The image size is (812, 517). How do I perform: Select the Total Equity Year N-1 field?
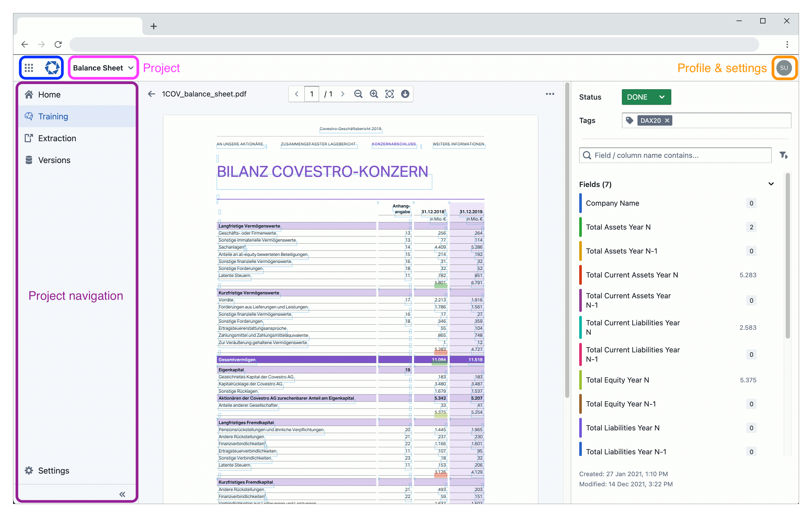coord(668,404)
